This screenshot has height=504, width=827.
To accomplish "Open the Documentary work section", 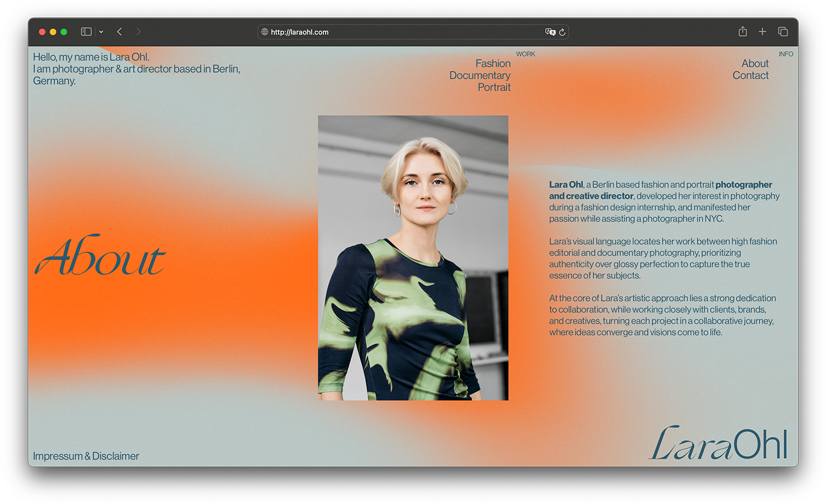I will pos(480,75).
